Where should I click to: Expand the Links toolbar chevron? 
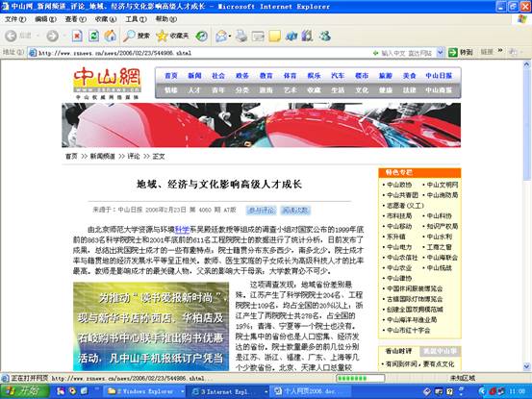tap(500, 51)
